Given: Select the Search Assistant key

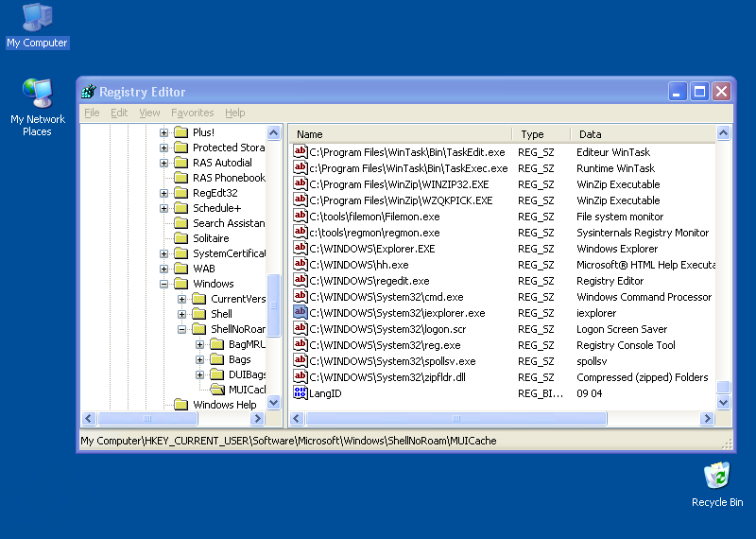Looking at the screenshot, I should click(229, 223).
